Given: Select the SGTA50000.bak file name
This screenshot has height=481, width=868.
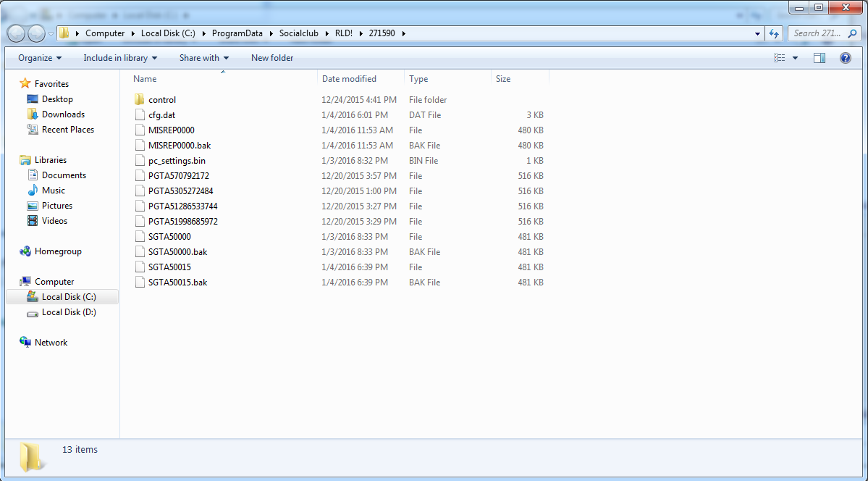Looking at the screenshot, I should [177, 252].
